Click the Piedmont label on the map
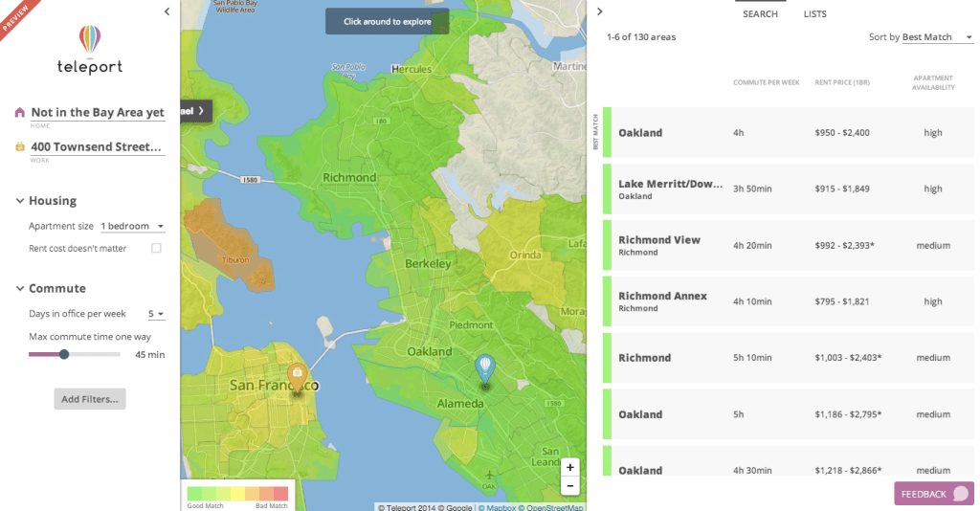 pyautogui.click(x=471, y=324)
